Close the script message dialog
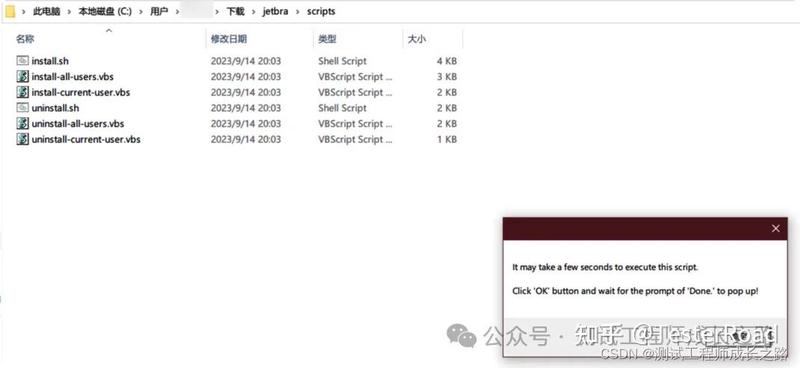800x368 pixels. (776, 229)
